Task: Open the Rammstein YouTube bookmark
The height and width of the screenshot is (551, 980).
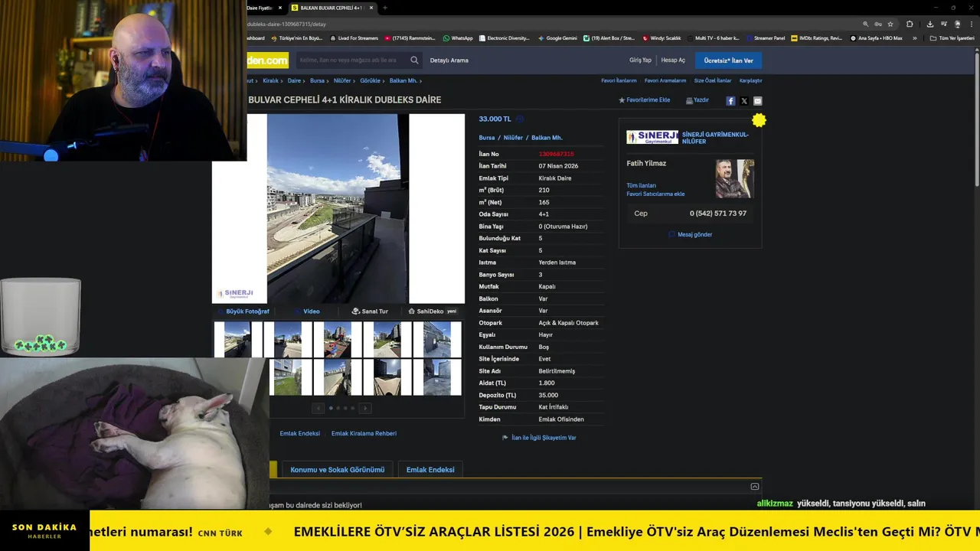Action: 410,38
